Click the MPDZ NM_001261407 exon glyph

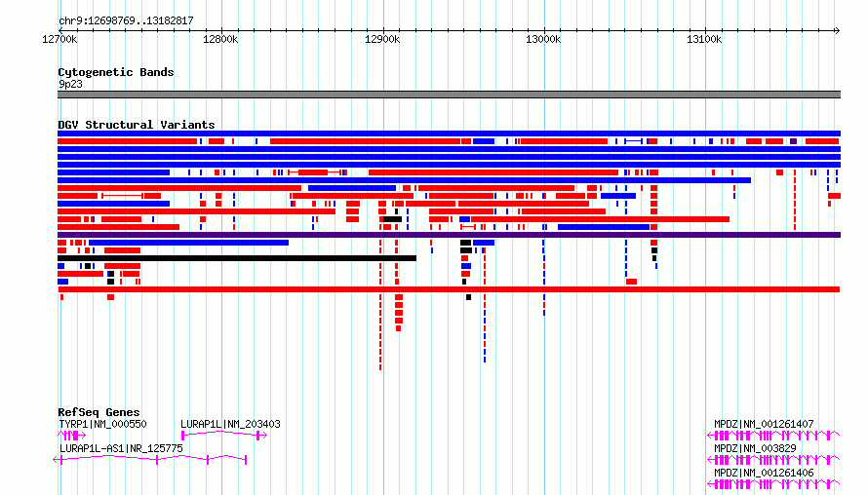774,436
